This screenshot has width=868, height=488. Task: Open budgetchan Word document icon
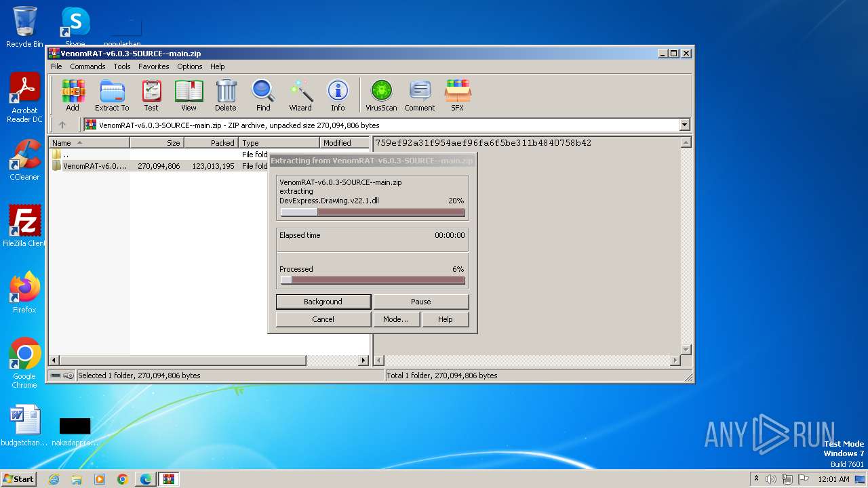pos(24,426)
